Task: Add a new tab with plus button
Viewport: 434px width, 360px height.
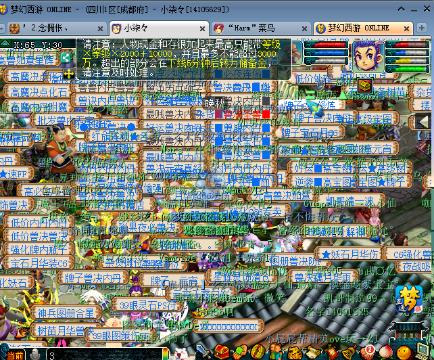Action: (421, 28)
